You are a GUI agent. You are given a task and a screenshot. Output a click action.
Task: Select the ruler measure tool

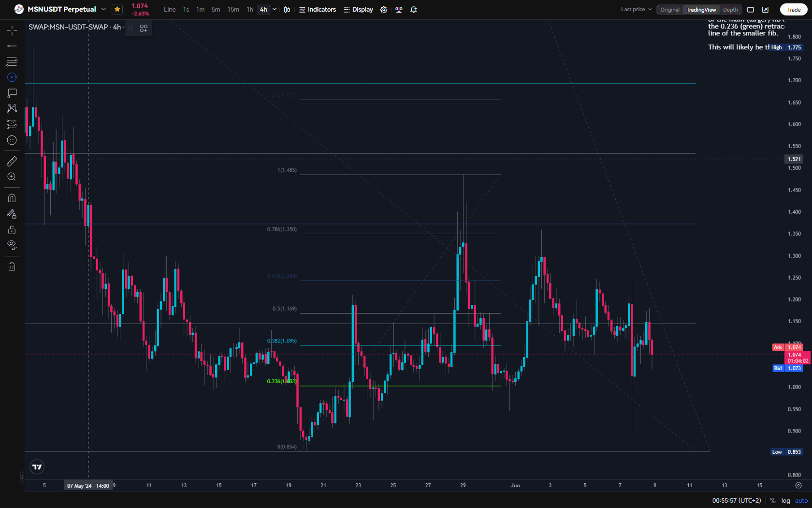coord(12,161)
